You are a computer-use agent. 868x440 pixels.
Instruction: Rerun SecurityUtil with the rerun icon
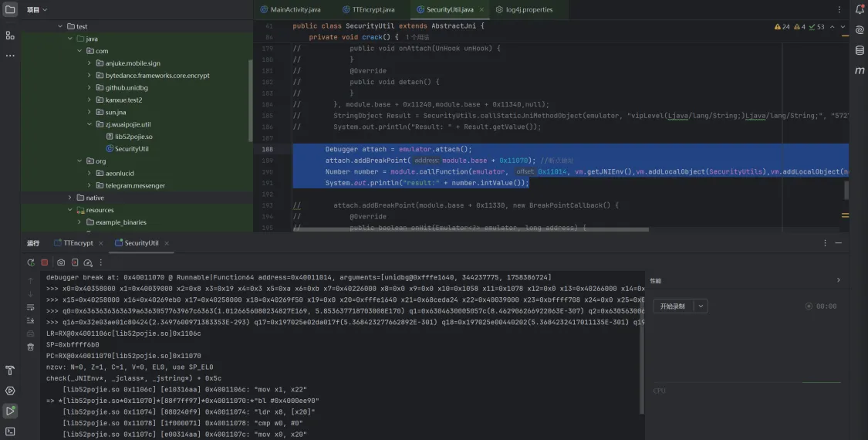click(x=31, y=262)
